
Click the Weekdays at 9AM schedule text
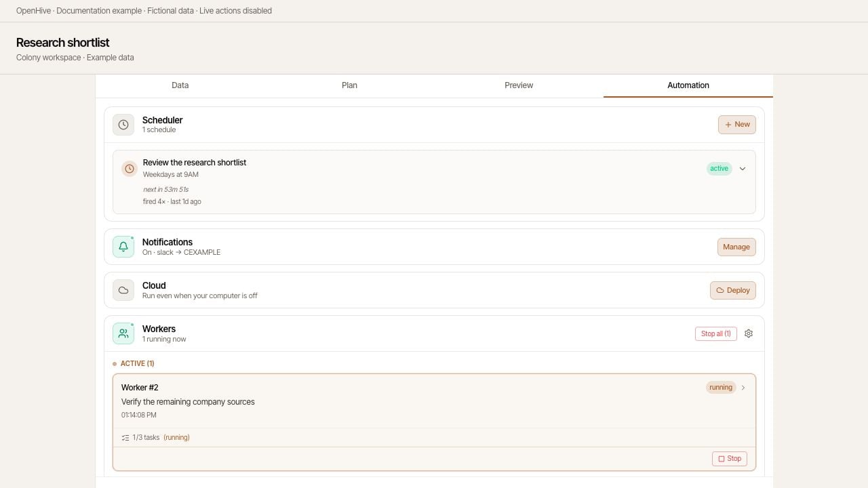point(171,175)
